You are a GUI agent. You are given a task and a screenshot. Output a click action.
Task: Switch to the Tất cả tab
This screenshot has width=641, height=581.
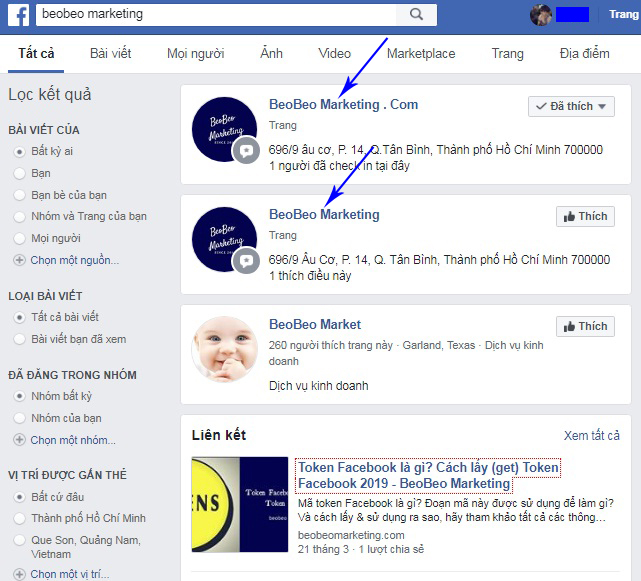click(36, 54)
